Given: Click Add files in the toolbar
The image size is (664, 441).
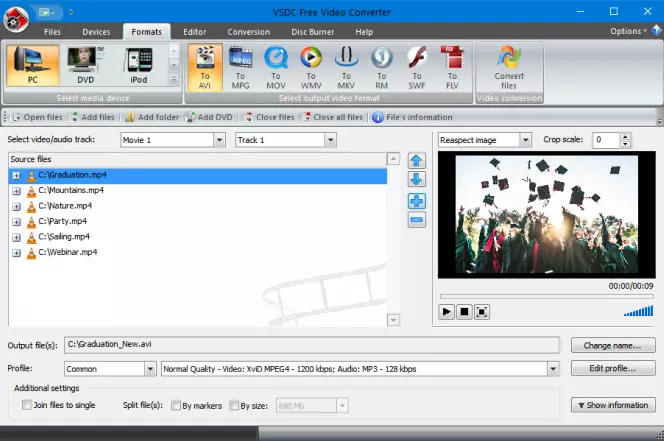Looking at the screenshot, I should point(92,117).
